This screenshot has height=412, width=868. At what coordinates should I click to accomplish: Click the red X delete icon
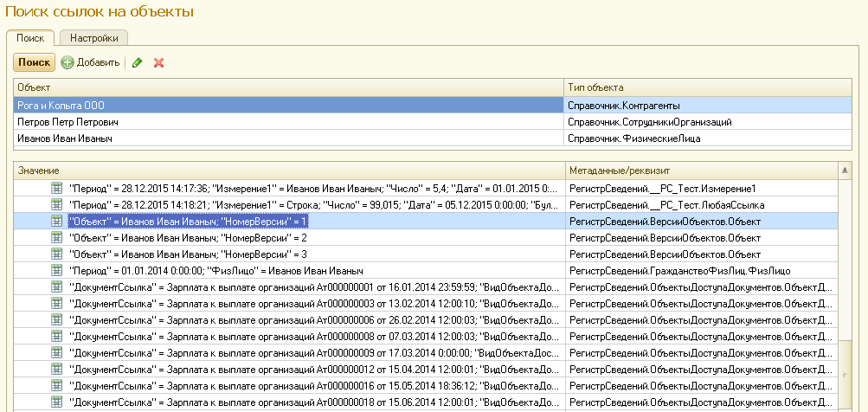pos(158,63)
